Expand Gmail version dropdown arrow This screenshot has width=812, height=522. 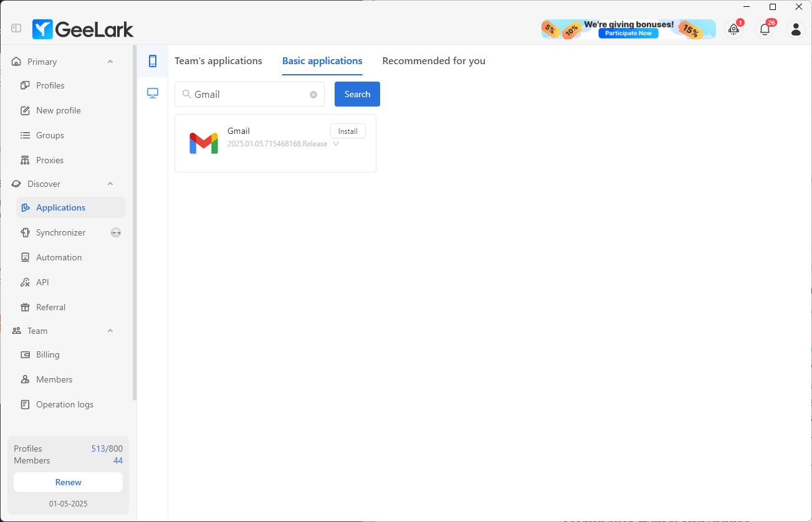pyautogui.click(x=336, y=144)
